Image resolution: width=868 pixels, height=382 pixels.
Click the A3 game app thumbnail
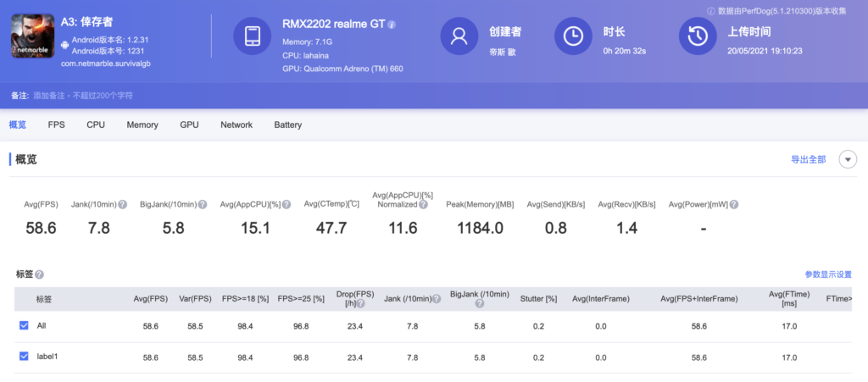(33, 36)
